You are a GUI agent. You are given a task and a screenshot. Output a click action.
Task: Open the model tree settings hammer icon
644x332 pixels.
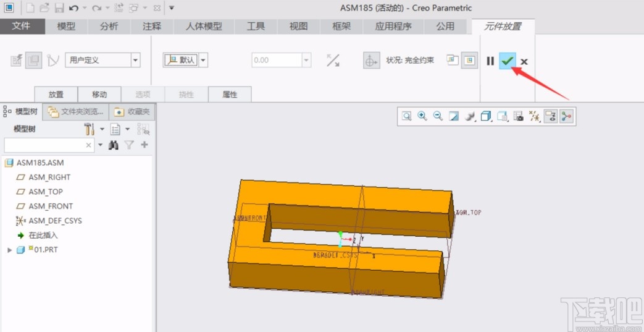click(90, 129)
